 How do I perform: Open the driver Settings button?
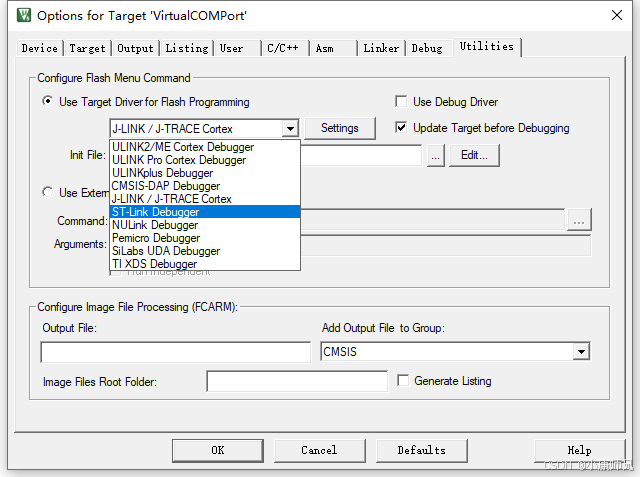coord(340,128)
